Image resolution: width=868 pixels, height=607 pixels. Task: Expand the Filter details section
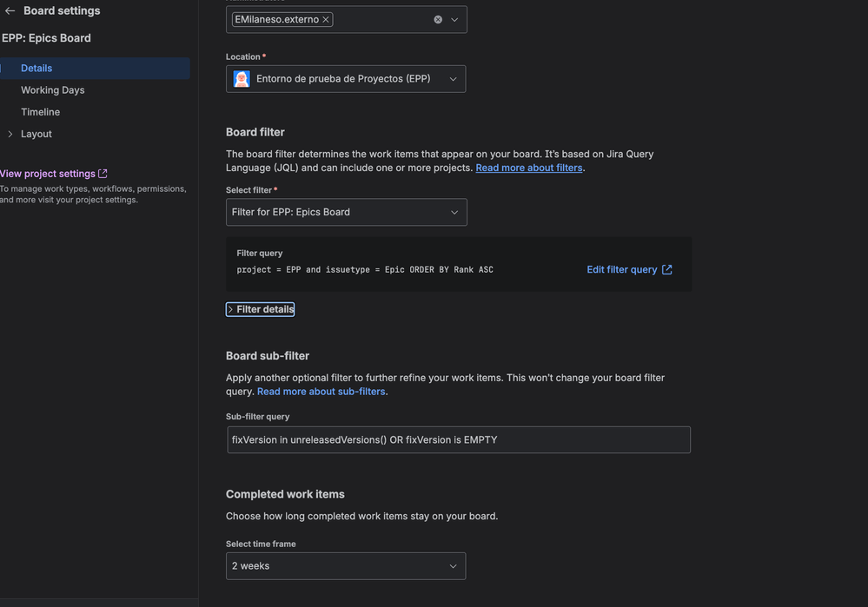[x=261, y=309]
